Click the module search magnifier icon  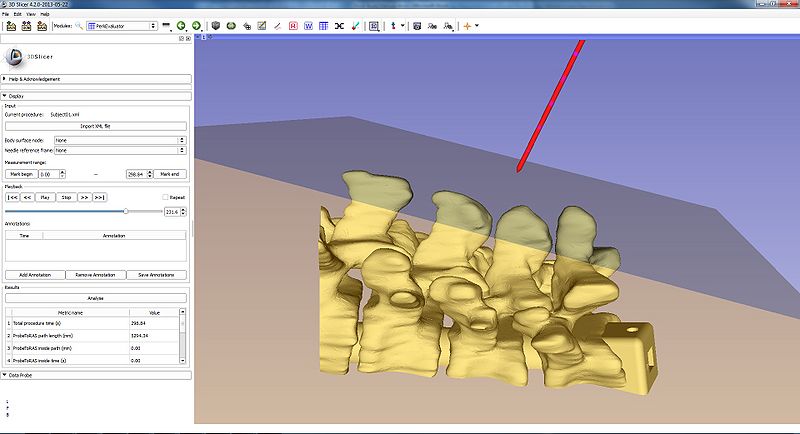click(x=78, y=25)
